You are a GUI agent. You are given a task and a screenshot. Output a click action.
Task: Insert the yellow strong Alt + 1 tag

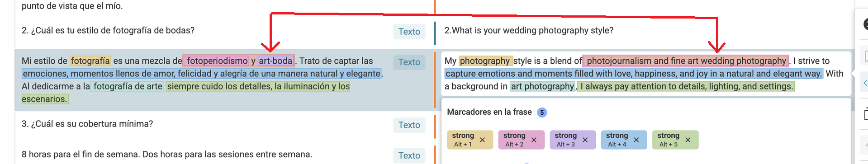[463, 140]
